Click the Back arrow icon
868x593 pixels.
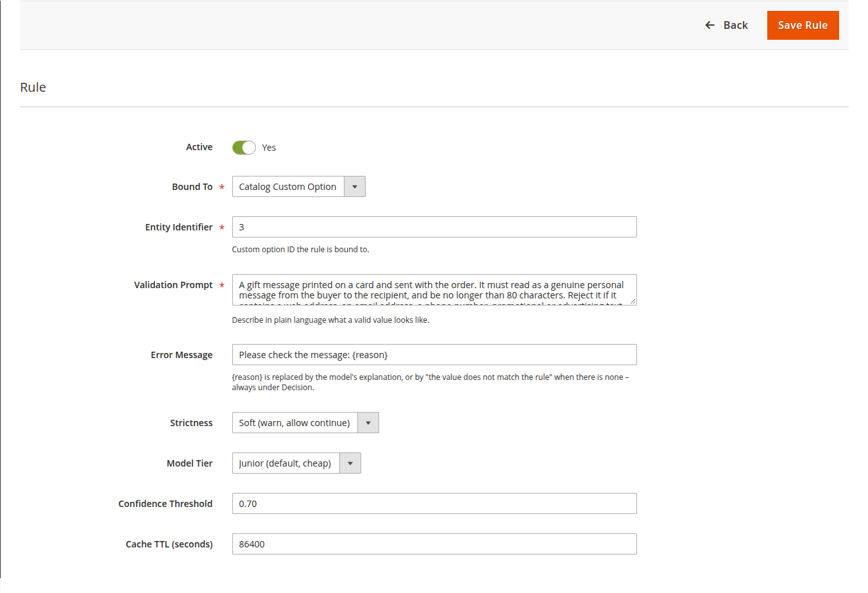click(x=710, y=25)
